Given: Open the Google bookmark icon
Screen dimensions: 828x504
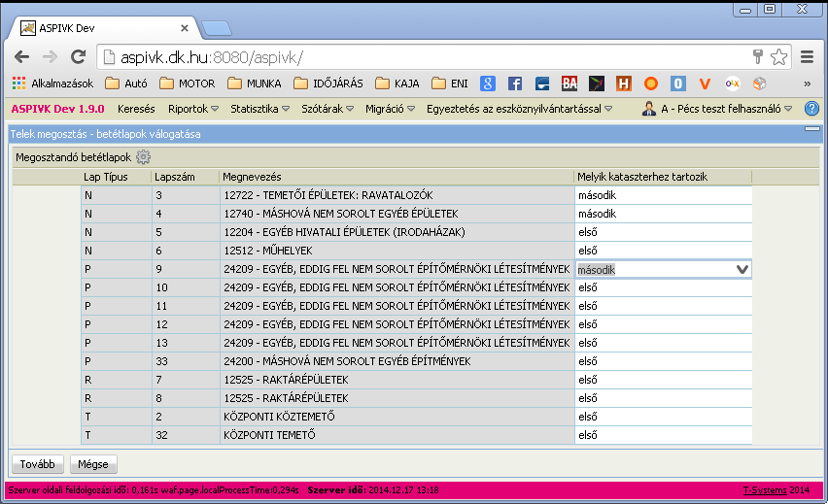Looking at the screenshot, I should (x=488, y=84).
